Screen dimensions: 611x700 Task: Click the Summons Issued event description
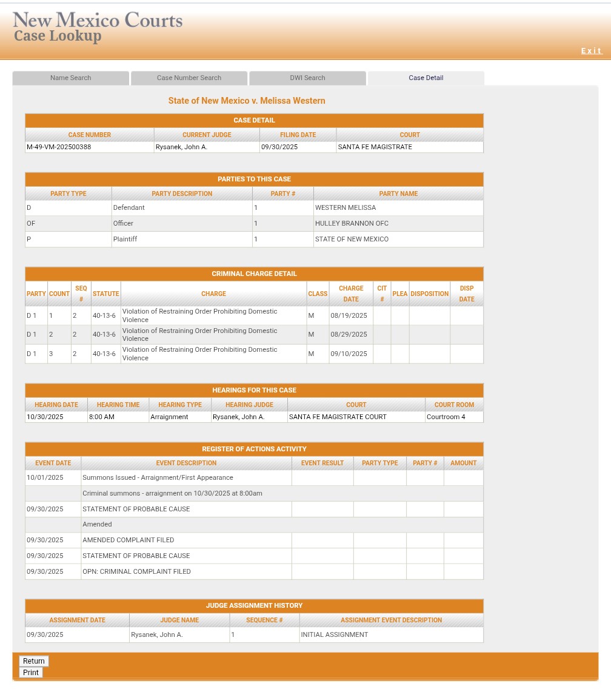point(158,477)
